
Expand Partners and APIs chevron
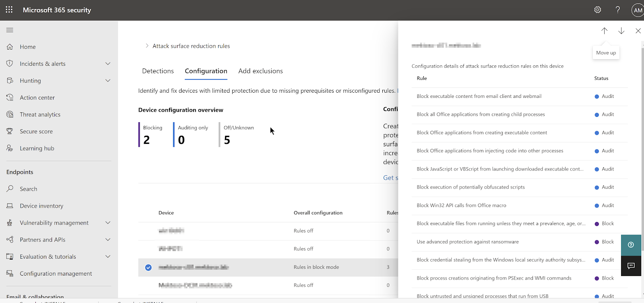(x=108, y=240)
